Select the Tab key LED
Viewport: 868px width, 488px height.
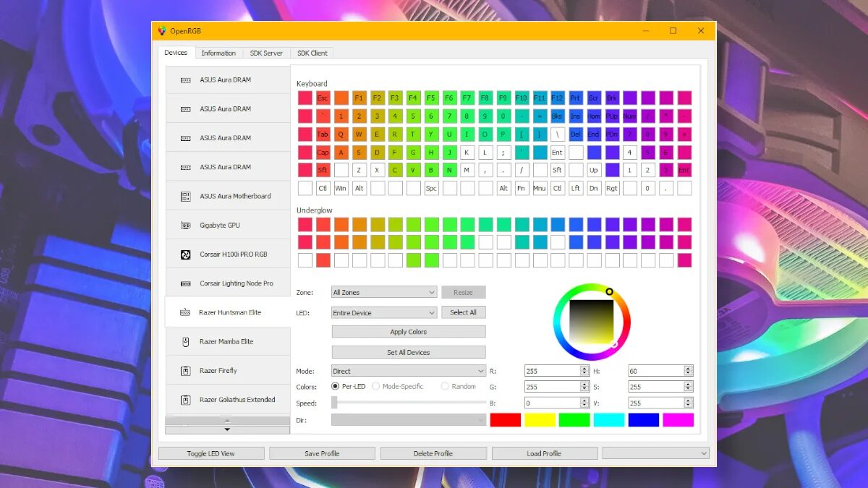[323, 134]
